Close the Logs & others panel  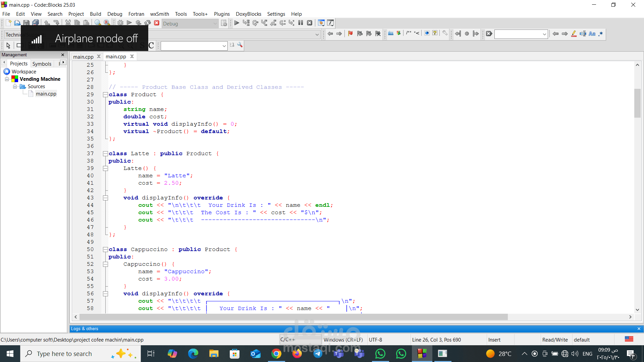[639, 329]
